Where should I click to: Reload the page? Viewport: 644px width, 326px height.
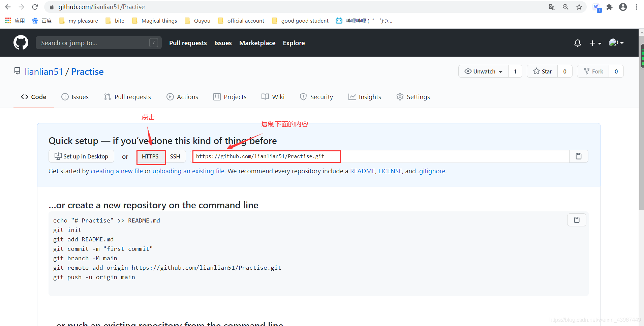[x=35, y=7]
